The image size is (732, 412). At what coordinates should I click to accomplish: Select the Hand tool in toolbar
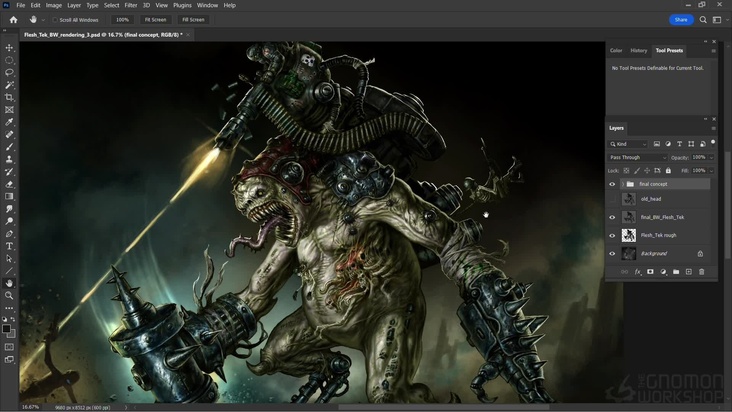point(9,283)
